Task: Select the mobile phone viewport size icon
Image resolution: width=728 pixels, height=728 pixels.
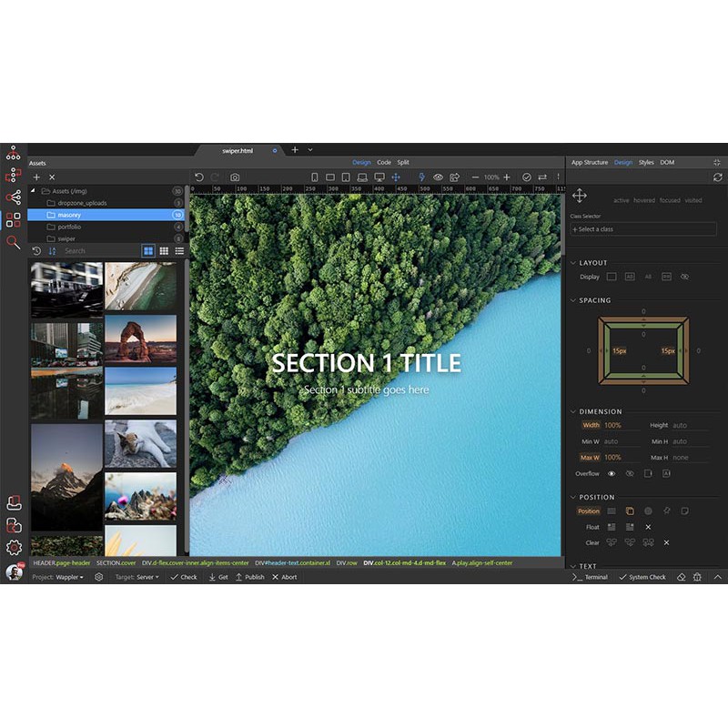Action: (315, 177)
